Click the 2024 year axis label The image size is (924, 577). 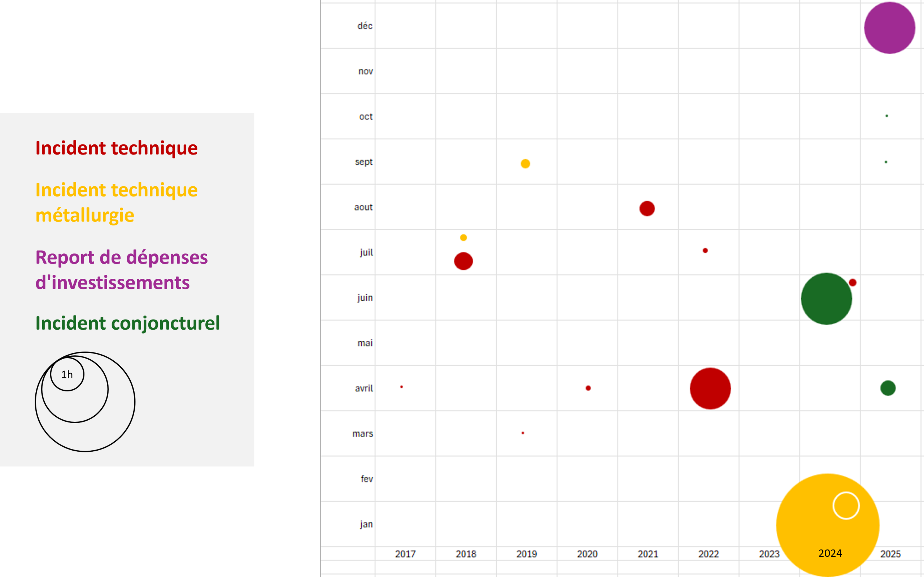(830, 553)
